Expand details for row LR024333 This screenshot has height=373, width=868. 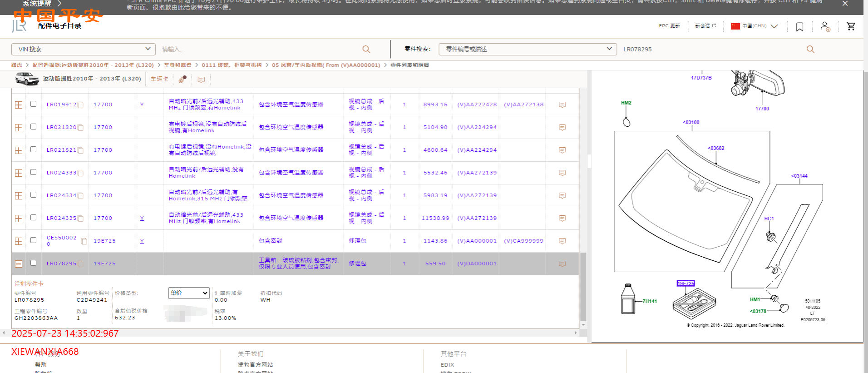click(x=19, y=173)
